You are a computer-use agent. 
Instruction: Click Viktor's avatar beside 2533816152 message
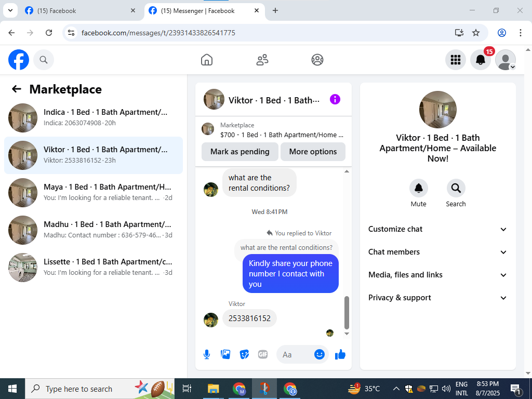211,320
